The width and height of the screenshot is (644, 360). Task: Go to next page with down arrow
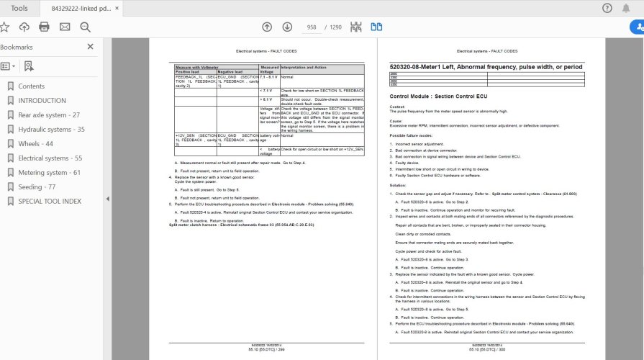click(287, 27)
